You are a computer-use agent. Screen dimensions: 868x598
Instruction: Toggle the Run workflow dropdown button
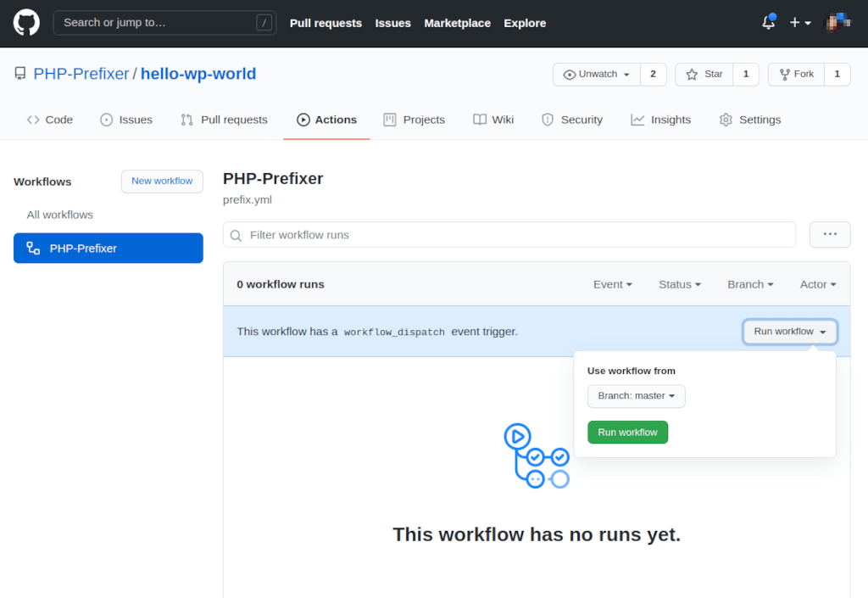point(790,332)
